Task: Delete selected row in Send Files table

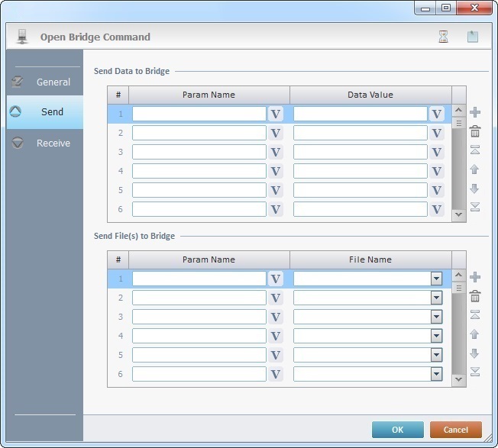Action: pyautogui.click(x=475, y=296)
